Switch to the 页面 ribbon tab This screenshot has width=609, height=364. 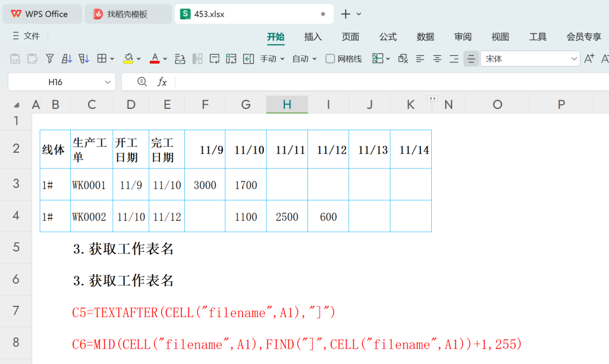pyautogui.click(x=350, y=37)
